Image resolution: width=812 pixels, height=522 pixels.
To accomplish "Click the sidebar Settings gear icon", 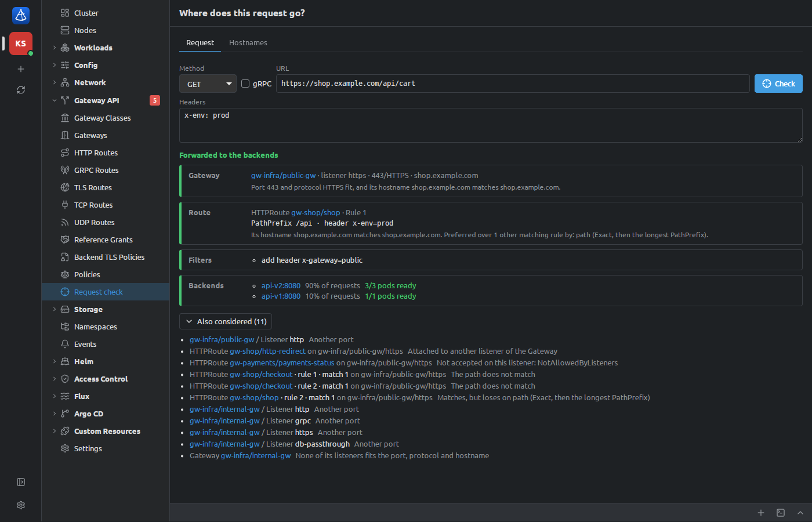I will point(65,448).
